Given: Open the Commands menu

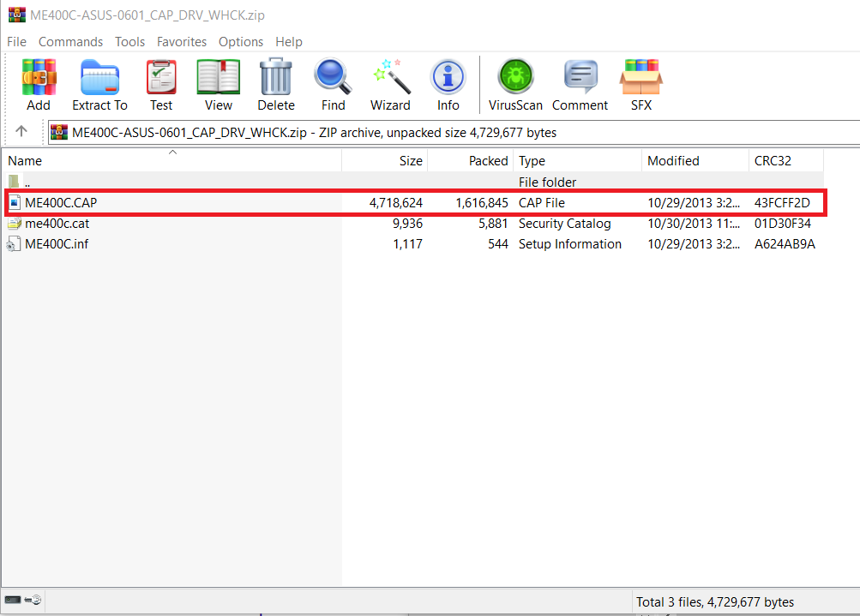Looking at the screenshot, I should (x=71, y=42).
